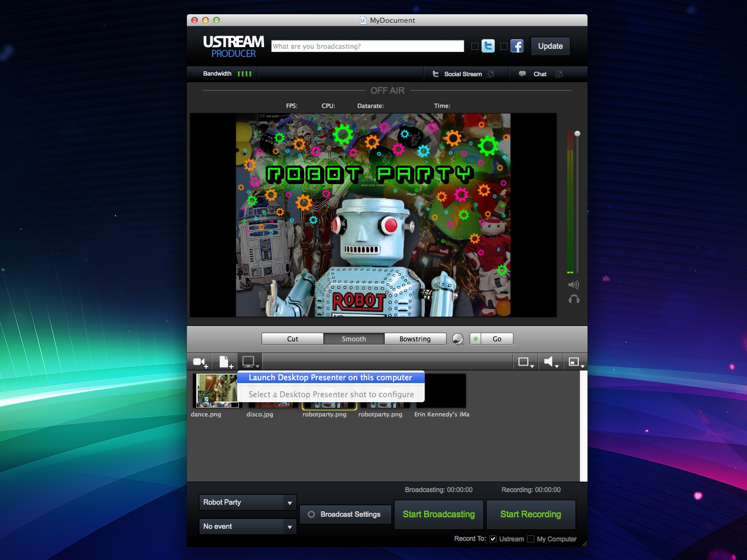Toggle the green auto-live indicator beside Go
The width and height of the screenshot is (747, 560).
476,339
